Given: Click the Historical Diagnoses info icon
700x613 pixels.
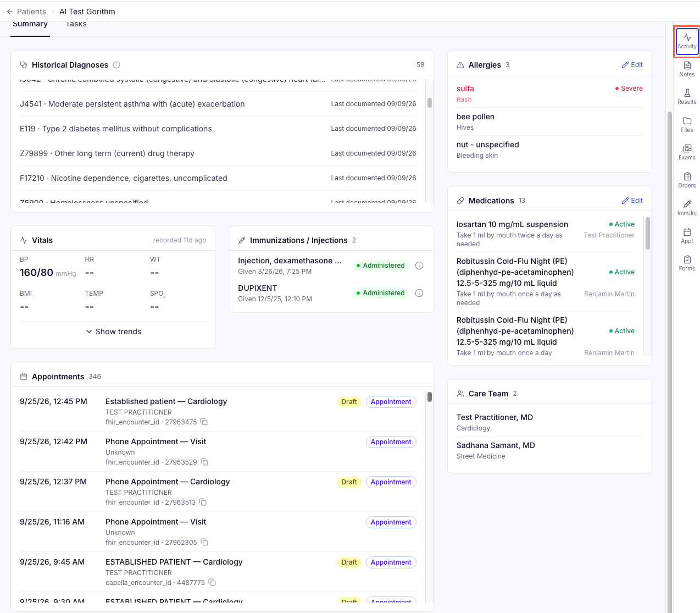Looking at the screenshot, I should 116,65.
